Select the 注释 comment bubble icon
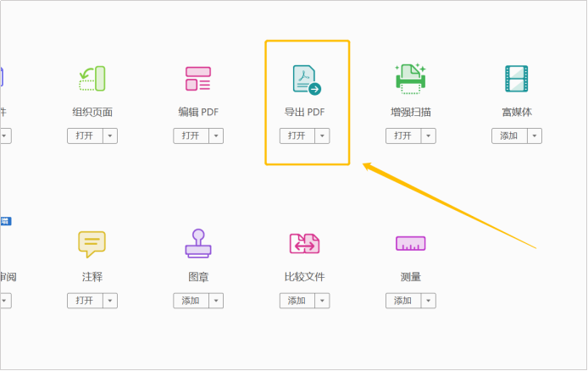Viewport: 588px width, 371px height. point(92,244)
